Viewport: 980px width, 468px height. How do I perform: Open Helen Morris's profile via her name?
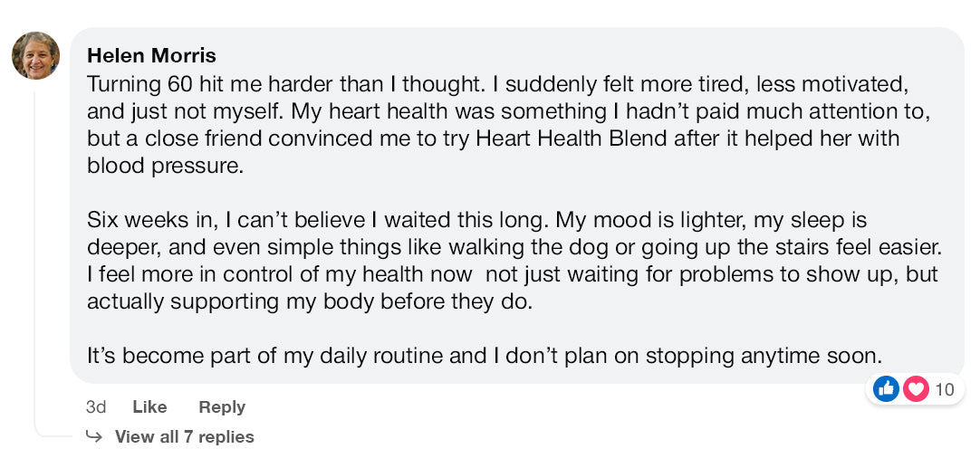coord(151,55)
